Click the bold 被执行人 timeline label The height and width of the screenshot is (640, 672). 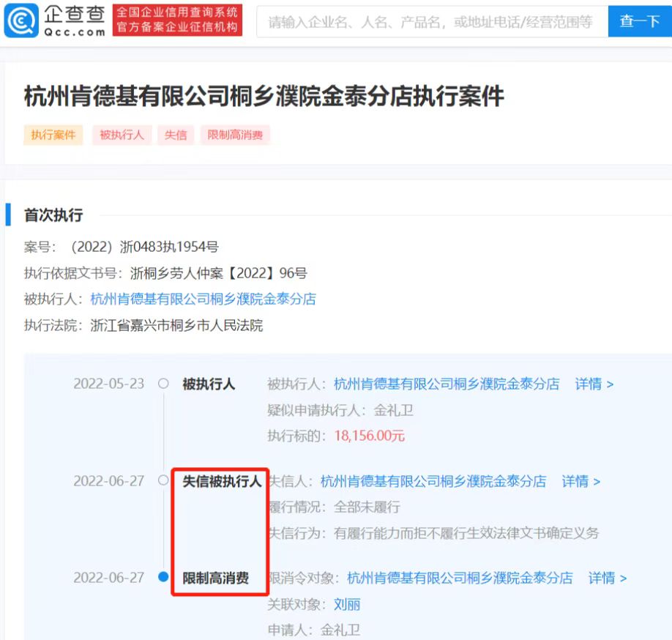(x=209, y=384)
